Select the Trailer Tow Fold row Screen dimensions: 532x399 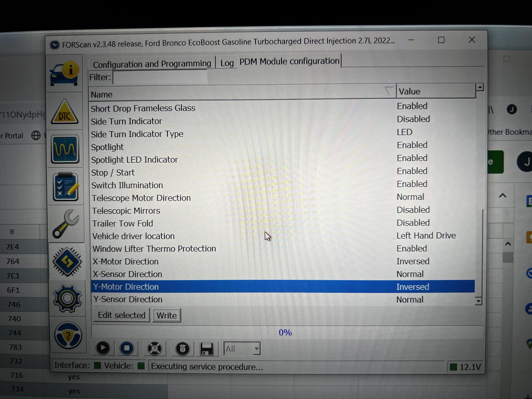(283, 223)
